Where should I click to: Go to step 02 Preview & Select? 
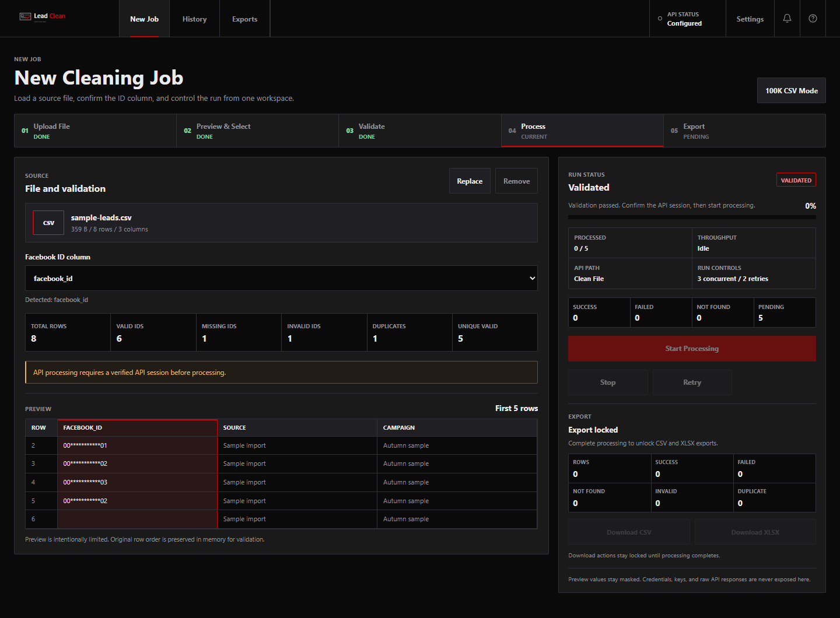click(x=257, y=131)
